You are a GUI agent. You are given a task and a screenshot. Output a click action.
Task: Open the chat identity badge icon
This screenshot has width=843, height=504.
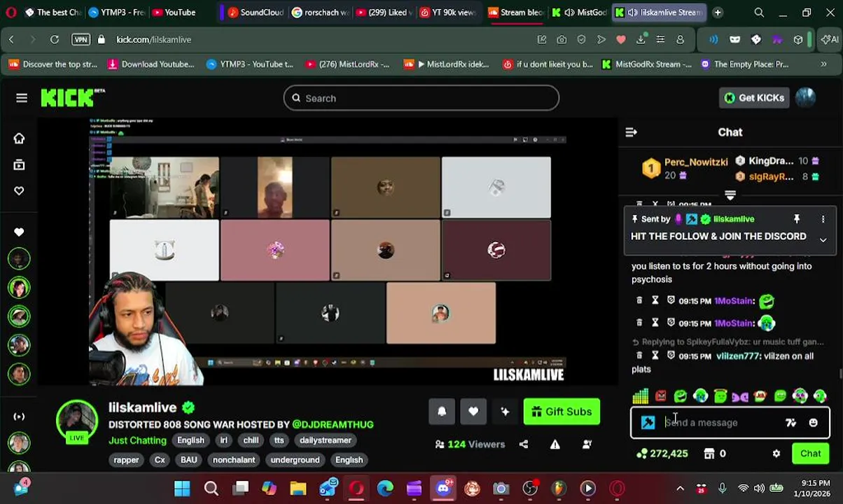coord(648,423)
